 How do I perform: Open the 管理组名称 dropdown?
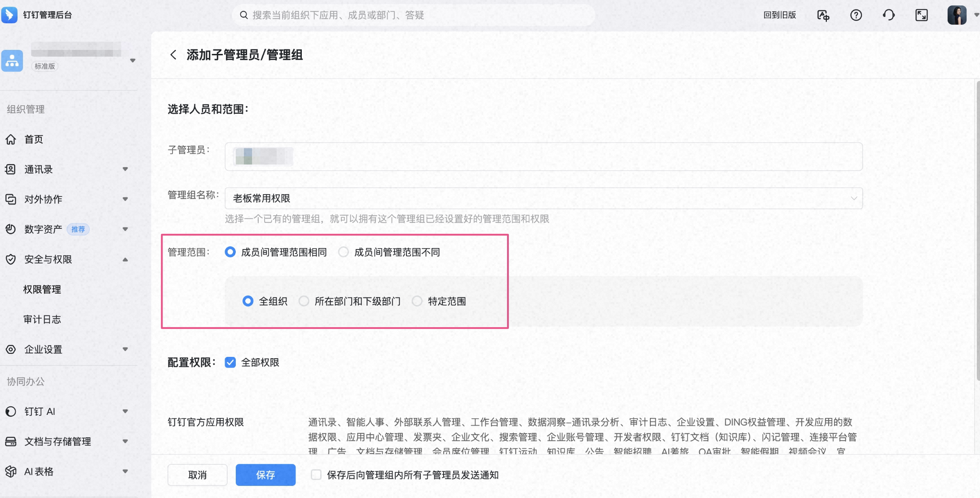click(x=543, y=198)
